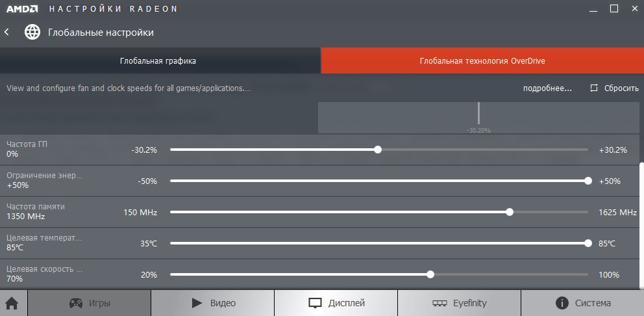Click the 100% fan speed maximum label
Image resolution: width=644 pixels, height=316 pixels.
click(x=609, y=275)
